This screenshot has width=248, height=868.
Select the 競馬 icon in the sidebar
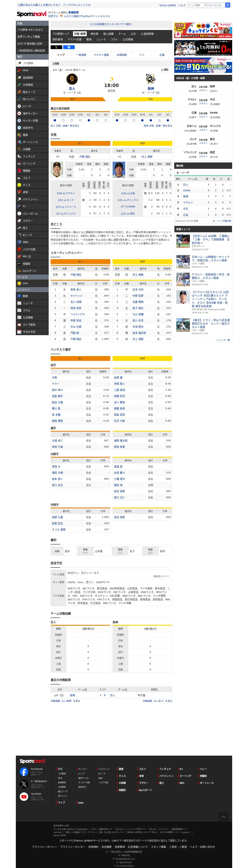pyautogui.click(x=20, y=135)
